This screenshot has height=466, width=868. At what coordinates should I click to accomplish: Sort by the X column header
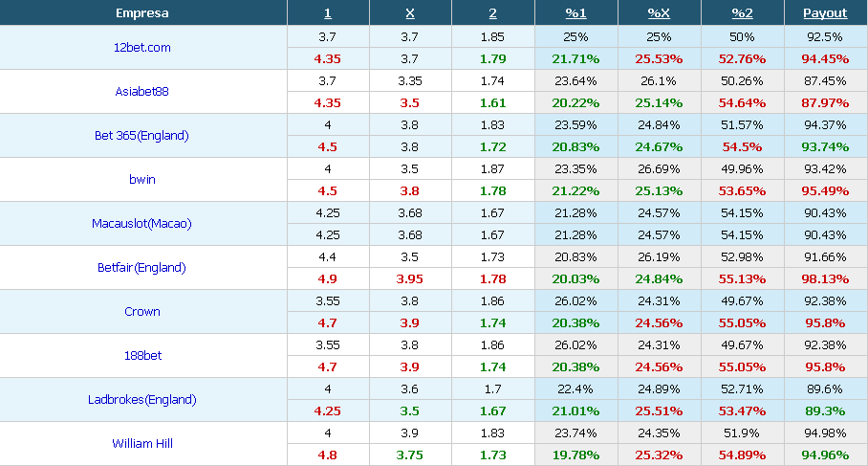point(410,13)
